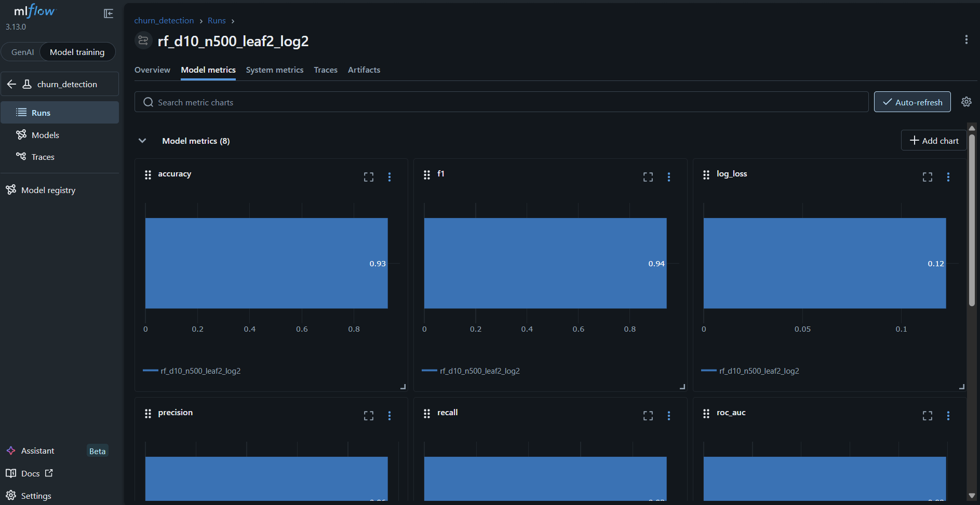Screen dimensions: 980x505
Task: Open the accuracy chart kebab menu
Action: [x=390, y=177]
